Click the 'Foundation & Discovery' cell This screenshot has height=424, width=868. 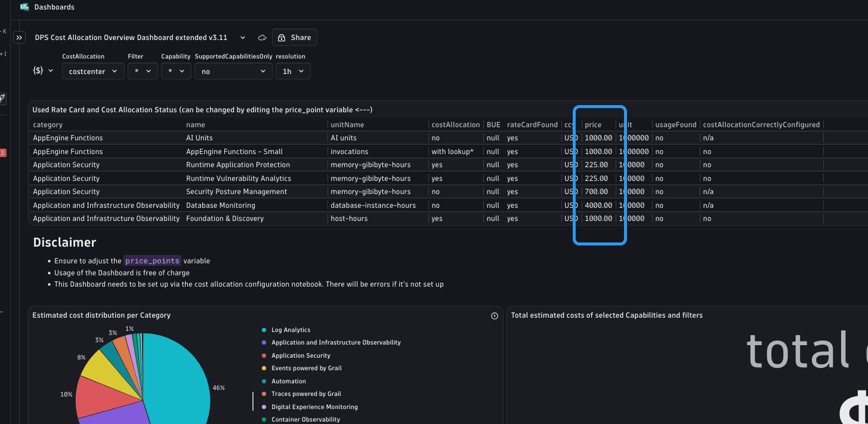click(x=225, y=219)
